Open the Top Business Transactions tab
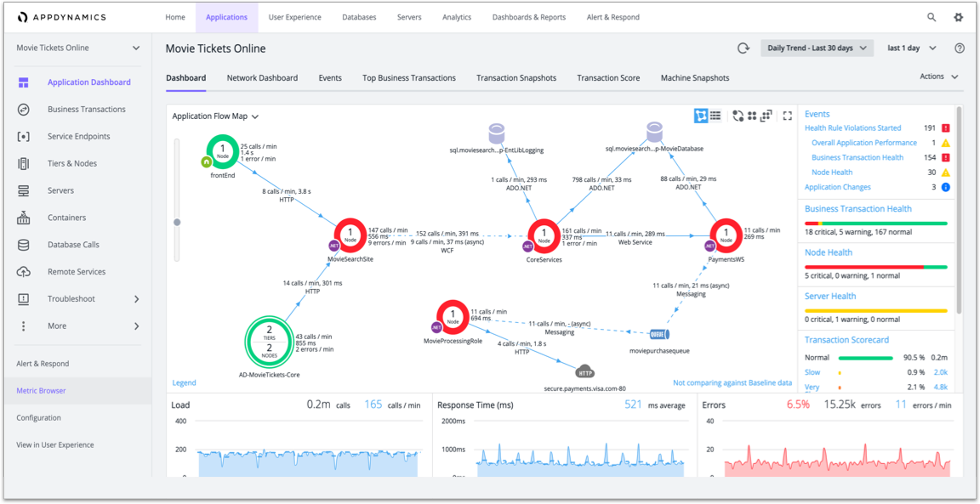The height and width of the screenshot is (504, 980). (409, 77)
